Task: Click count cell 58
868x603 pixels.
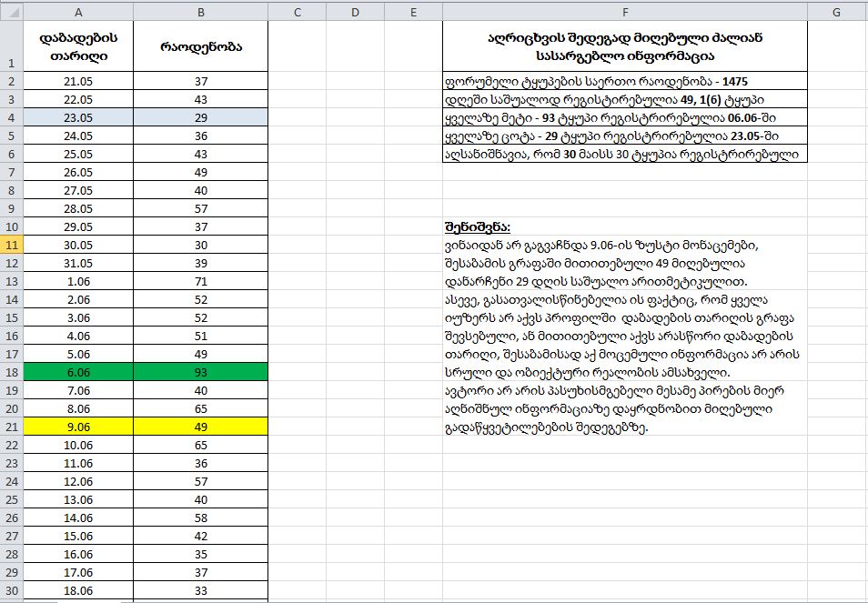Action: (200, 518)
